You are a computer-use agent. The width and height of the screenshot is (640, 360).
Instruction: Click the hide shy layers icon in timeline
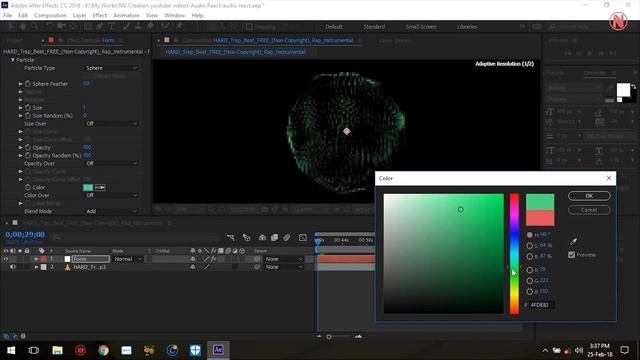click(x=262, y=238)
